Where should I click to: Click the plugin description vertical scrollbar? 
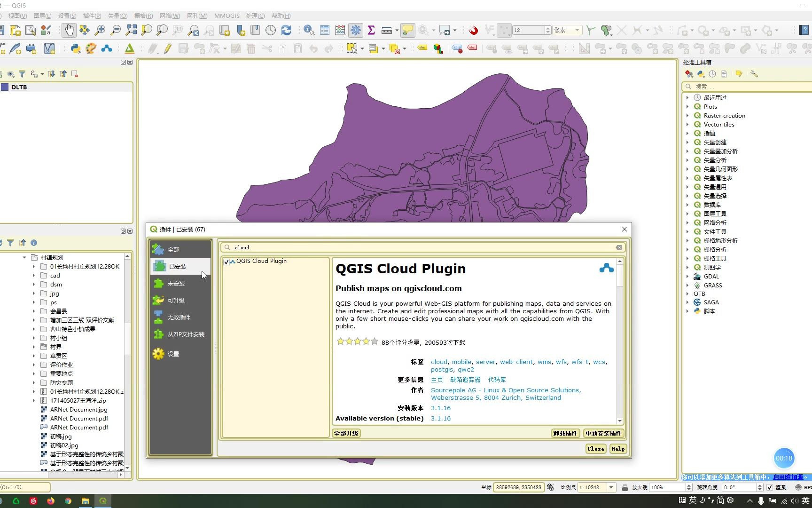point(620,341)
